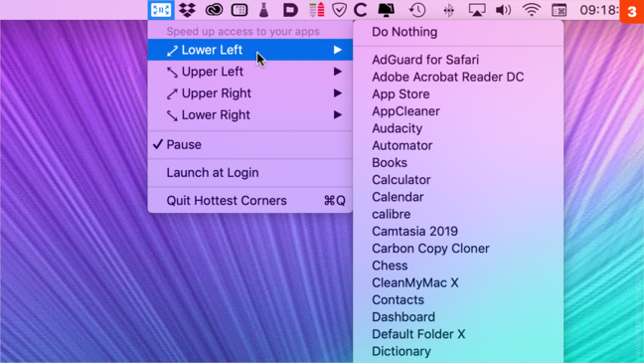Expand the Lower Right submenu arrow

pyautogui.click(x=338, y=115)
